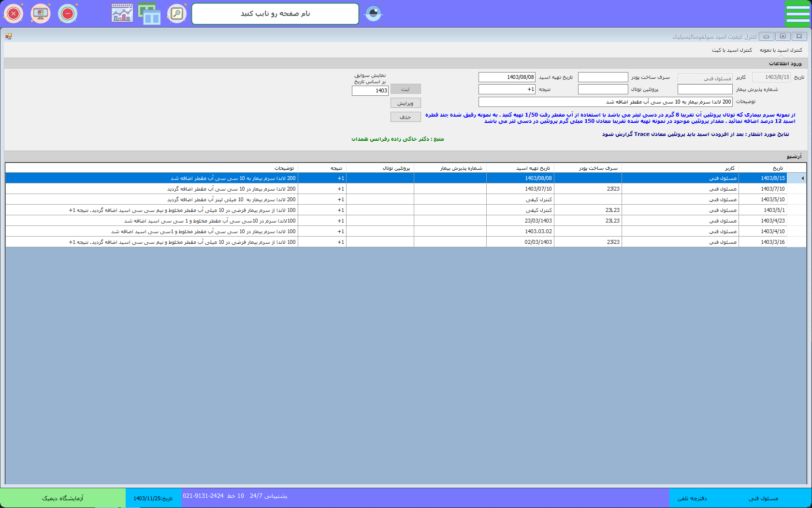
Task: Click the حذف (delete) button
Action: 406,117
